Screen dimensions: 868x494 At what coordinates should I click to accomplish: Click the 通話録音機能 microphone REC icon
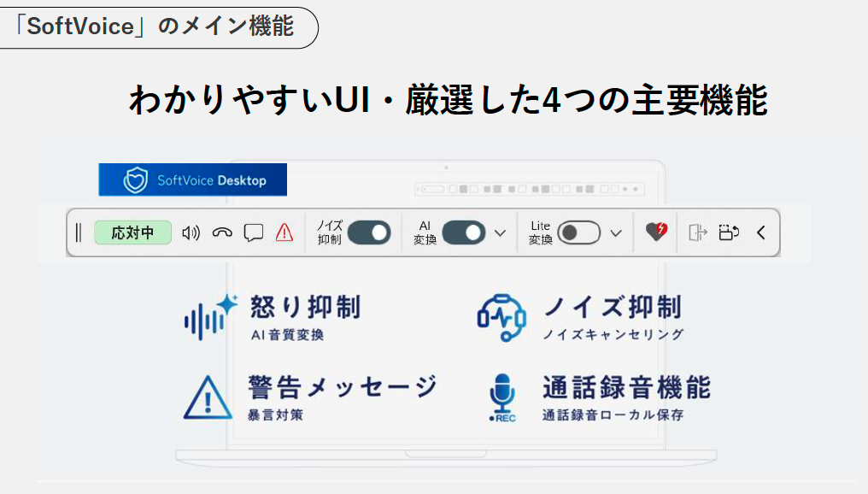pyautogui.click(x=501, y=398)
